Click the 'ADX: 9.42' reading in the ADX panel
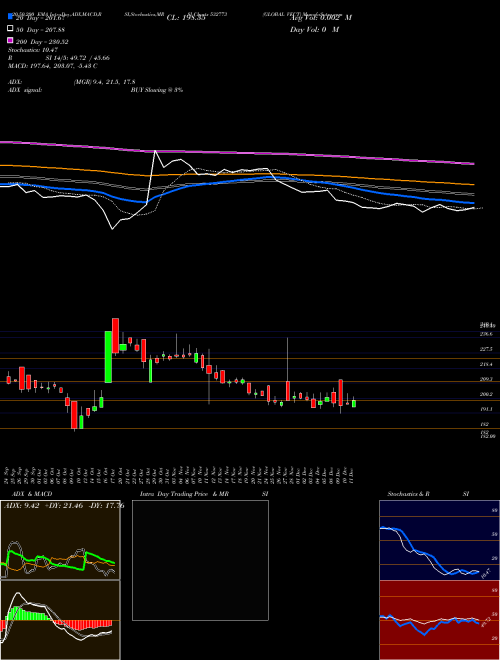 (x=21, y=506)
